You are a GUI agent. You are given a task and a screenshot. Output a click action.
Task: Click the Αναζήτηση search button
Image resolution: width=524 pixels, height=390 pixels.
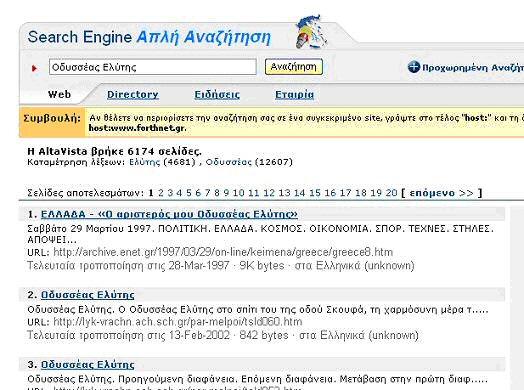tap(294, 67)
